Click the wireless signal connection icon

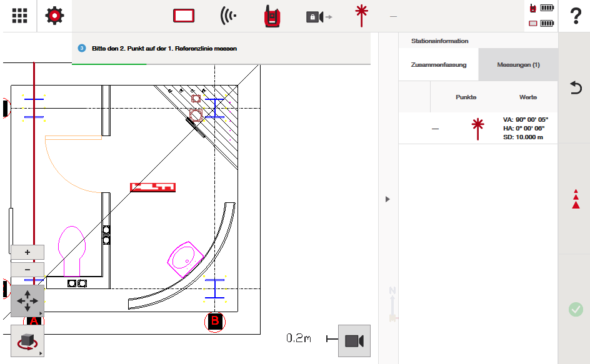click(x=228, y=16)
